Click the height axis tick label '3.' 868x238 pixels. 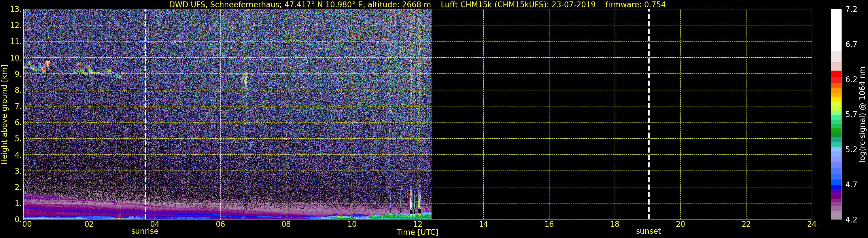18,171
